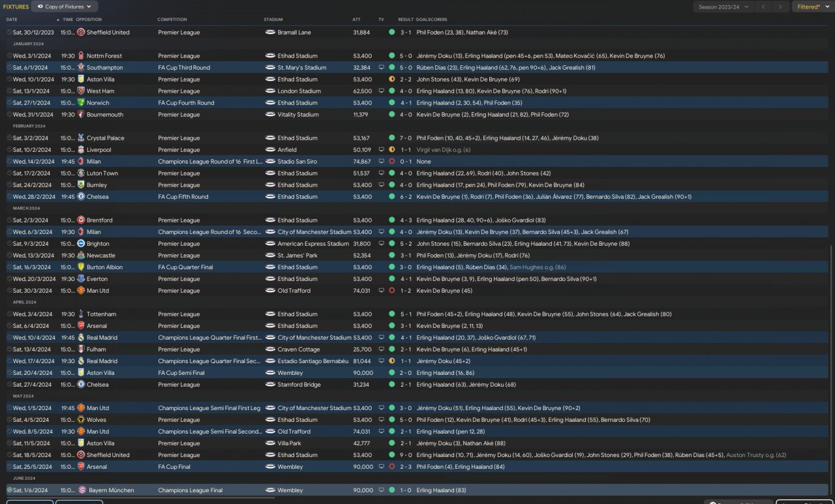Click the stadium icon next to Villa Park

(x=270, y=443)
